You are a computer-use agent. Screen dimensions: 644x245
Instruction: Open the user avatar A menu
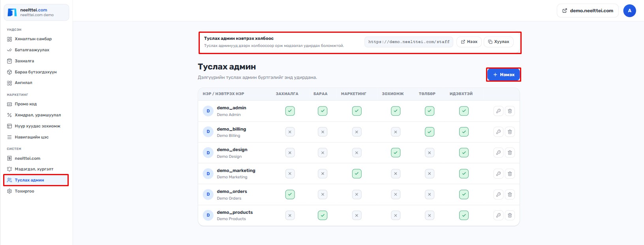point(629,11)
